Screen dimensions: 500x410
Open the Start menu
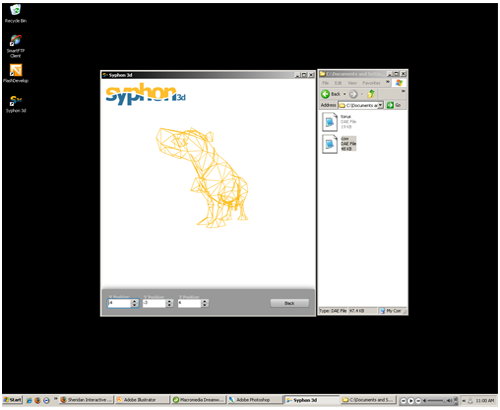pyautogui.click(x=12, y=400)
